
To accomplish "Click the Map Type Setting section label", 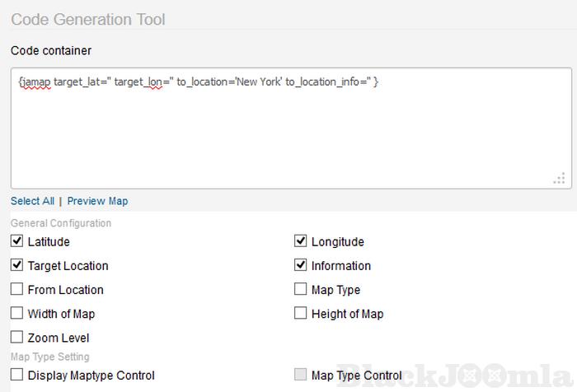I will click(50, 357).
